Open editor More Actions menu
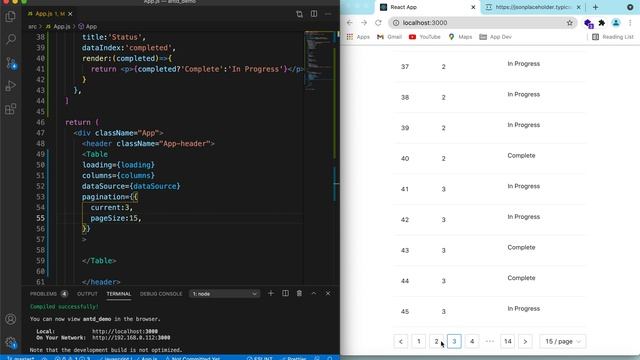The image size is (640, 360). [x=328, y=14]
